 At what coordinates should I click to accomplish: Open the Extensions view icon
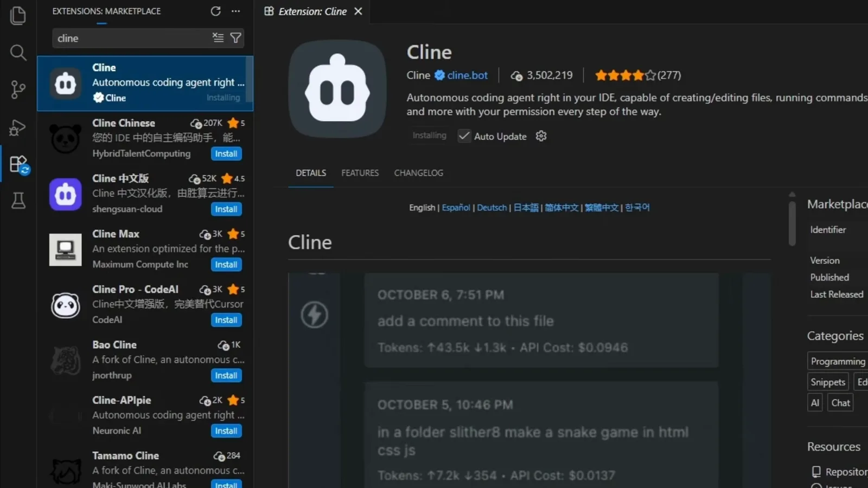(19, 164)
